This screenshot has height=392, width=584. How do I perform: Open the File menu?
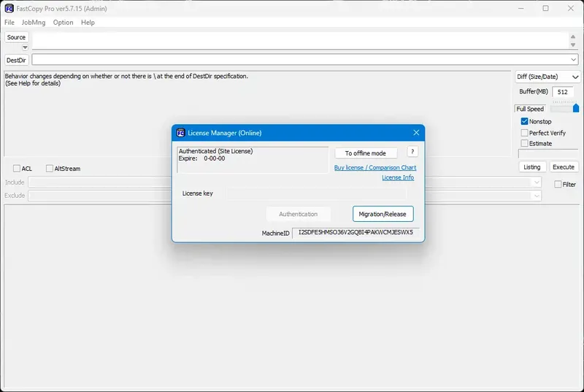[x=9, y=23]
